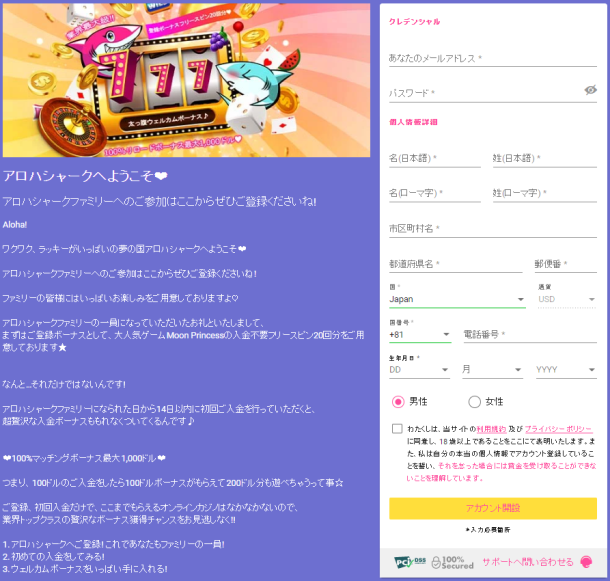Open the 月 birth month dropdown

tap(492, 370)
